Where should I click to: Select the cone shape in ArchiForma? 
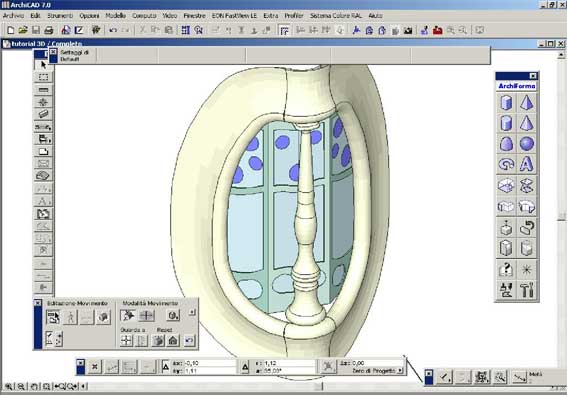(x=527, y=103)
